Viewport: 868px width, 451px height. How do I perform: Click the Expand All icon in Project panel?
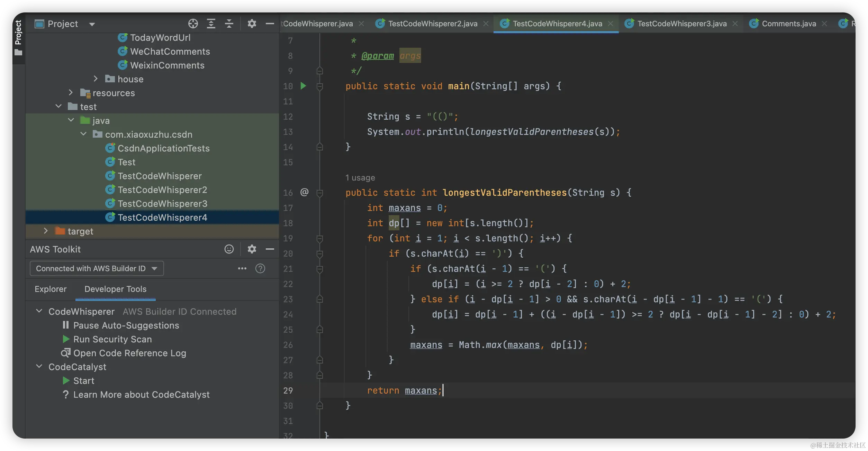point(211,24)
